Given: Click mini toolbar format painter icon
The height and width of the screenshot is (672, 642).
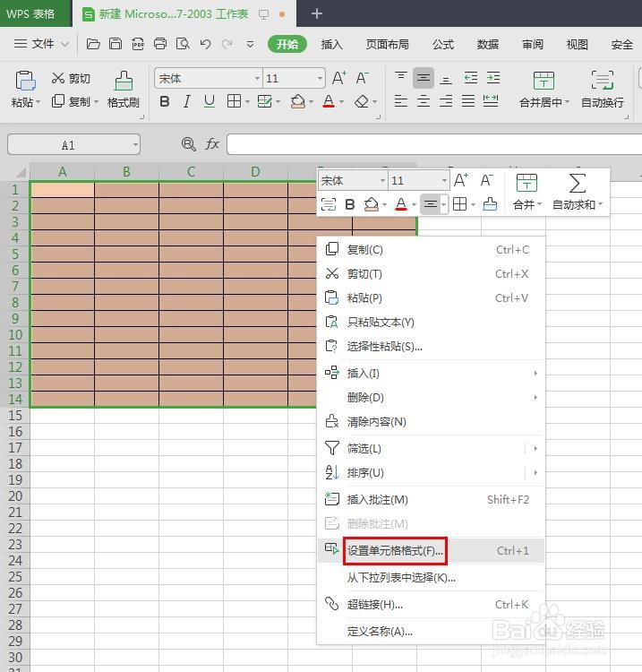Looking at the screenshot, I should [490, 204].
